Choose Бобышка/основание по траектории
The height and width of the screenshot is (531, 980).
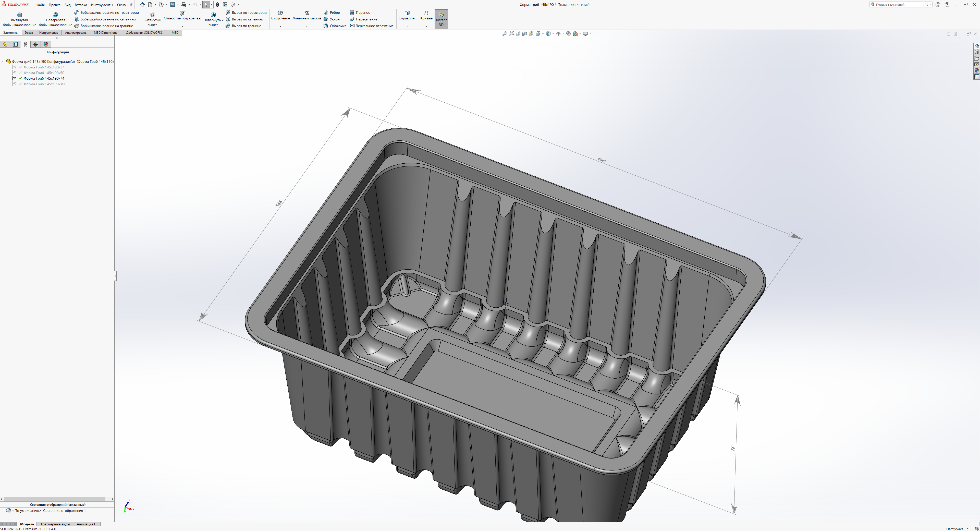106,13
